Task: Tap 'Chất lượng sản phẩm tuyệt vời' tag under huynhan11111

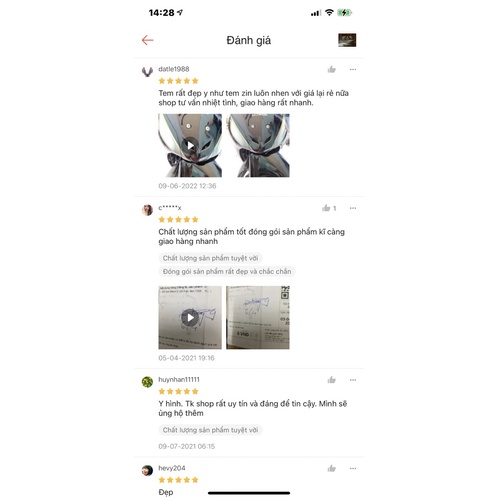Action: (210, 430)
